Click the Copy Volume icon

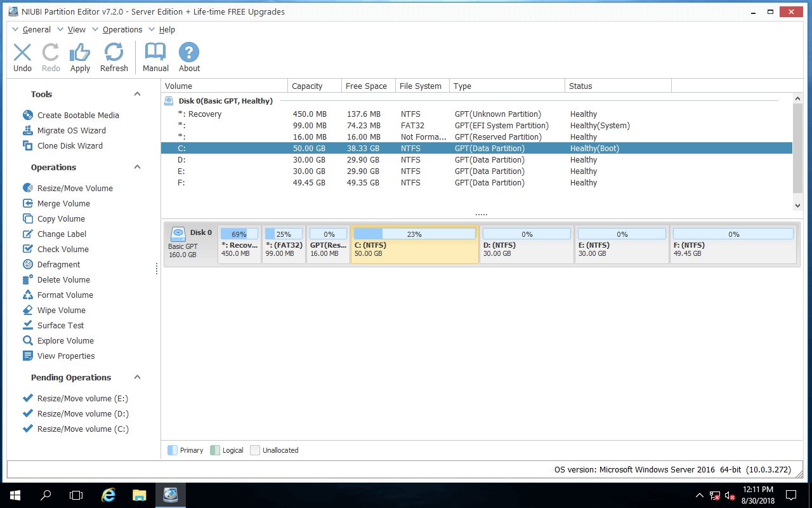[27, 218]
